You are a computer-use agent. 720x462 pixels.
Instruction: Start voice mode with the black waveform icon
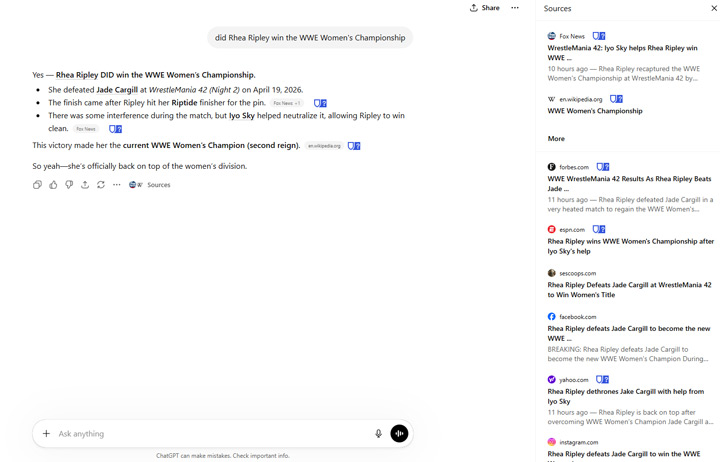(x=399, y=433)
